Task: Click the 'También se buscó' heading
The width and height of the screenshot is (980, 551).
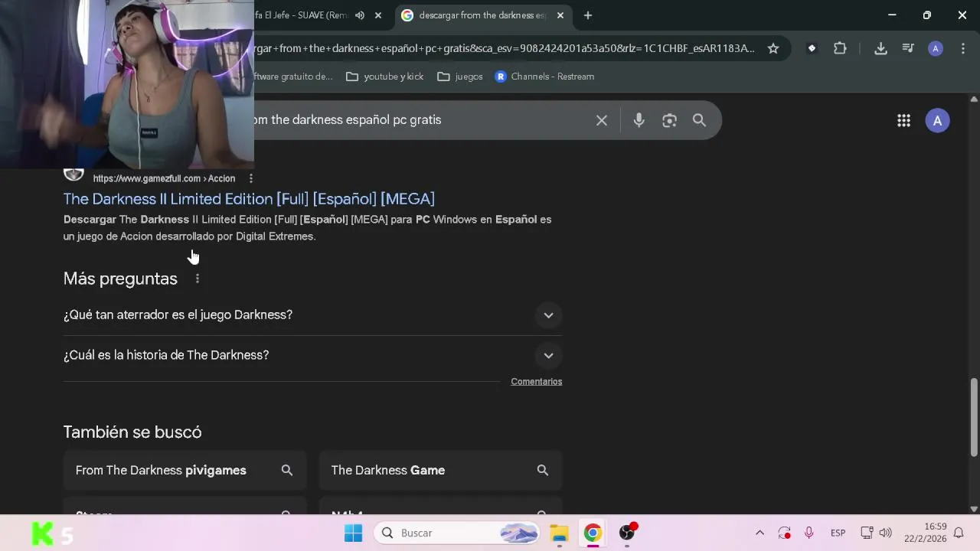Action: [x=132, y=432]
